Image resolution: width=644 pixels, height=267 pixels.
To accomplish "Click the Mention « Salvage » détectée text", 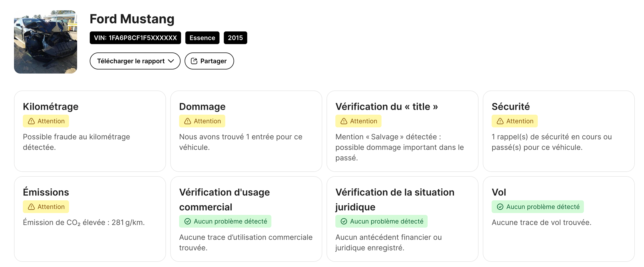I will coord(399,147).
